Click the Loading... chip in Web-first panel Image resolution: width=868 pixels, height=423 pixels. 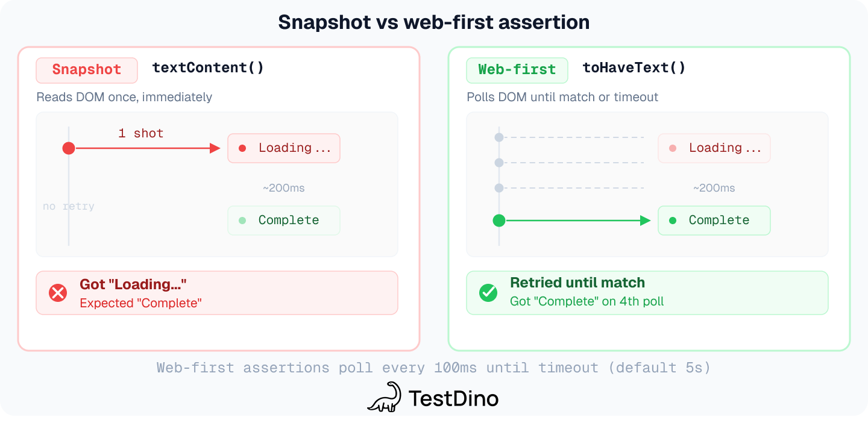[x=714, y=148]
